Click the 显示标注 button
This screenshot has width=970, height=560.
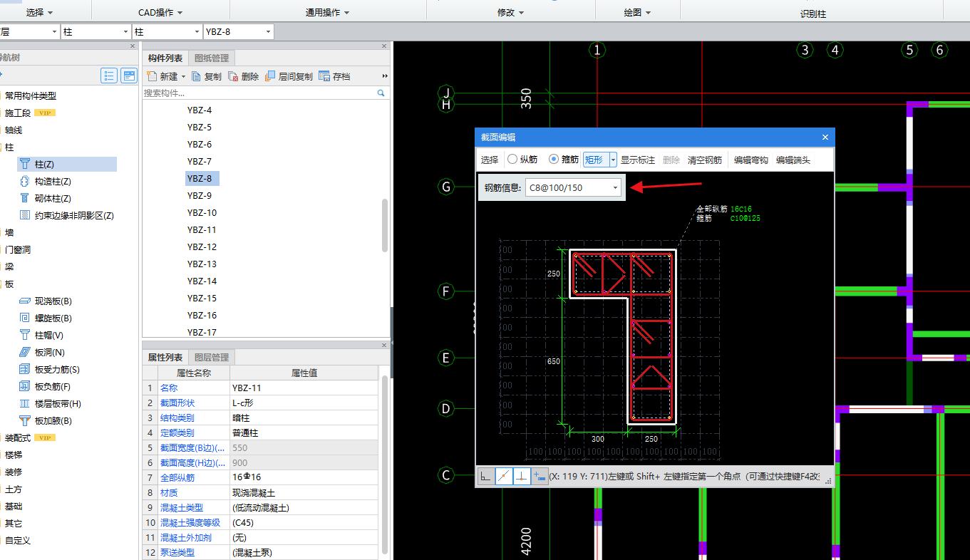[x=638, y=160]
